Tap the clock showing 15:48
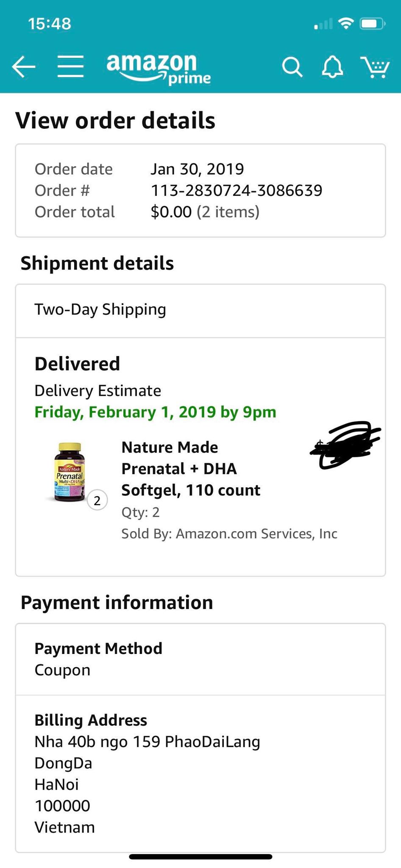This screenshot has height=868, width=401. coord(50,23)
